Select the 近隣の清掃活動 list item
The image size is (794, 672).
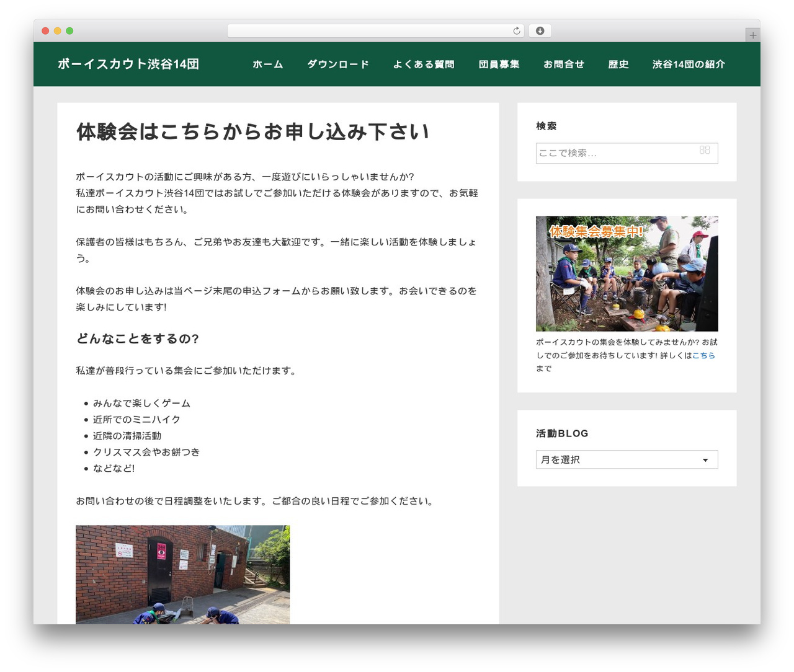tap(127, 436)
